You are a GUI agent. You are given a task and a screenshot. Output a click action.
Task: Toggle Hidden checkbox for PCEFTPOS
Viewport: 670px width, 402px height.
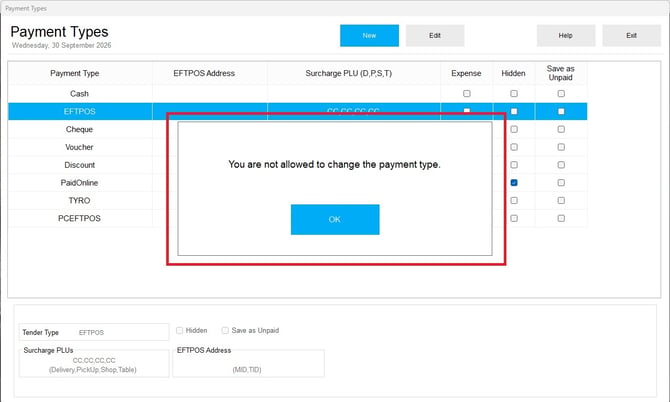pyautogui.click(x=514, y=218)
